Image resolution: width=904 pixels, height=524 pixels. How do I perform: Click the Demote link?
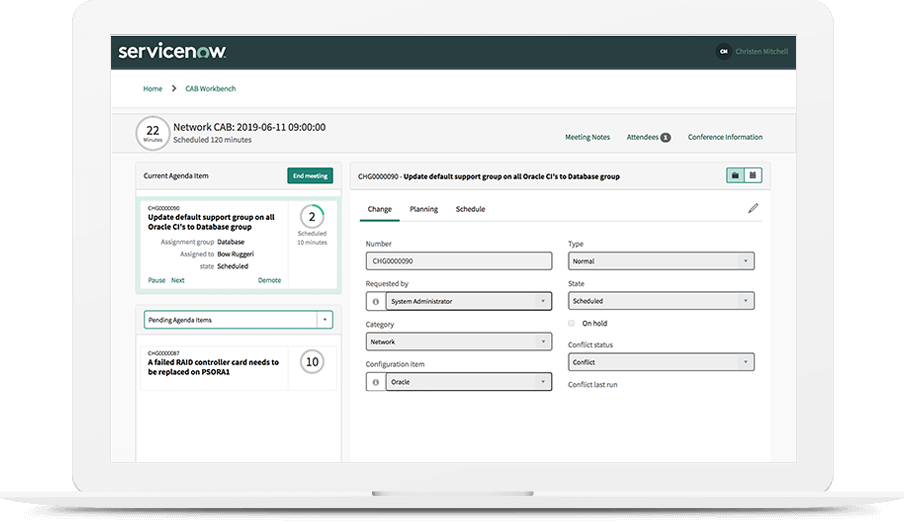[x=269, y=280]
